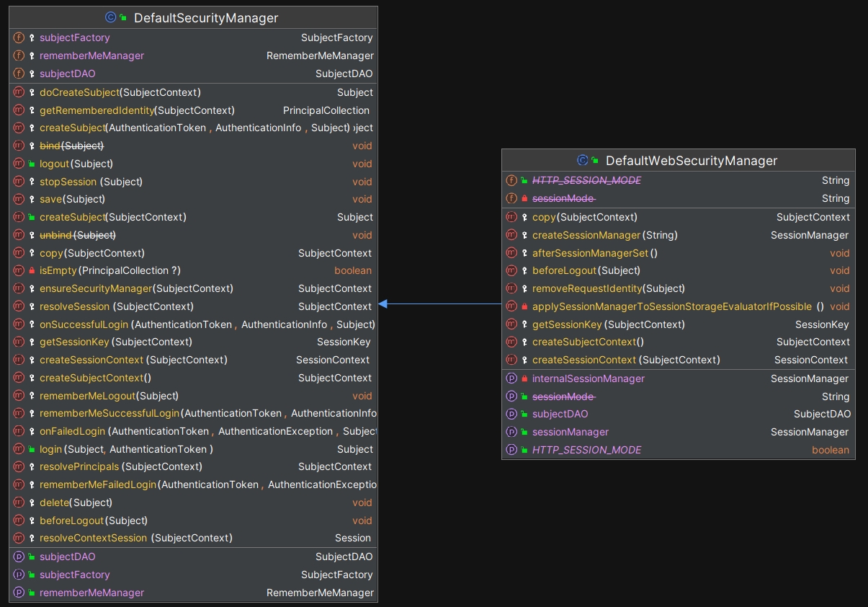Click the PrincipalCollection return type label

click(x=326, y=110)
